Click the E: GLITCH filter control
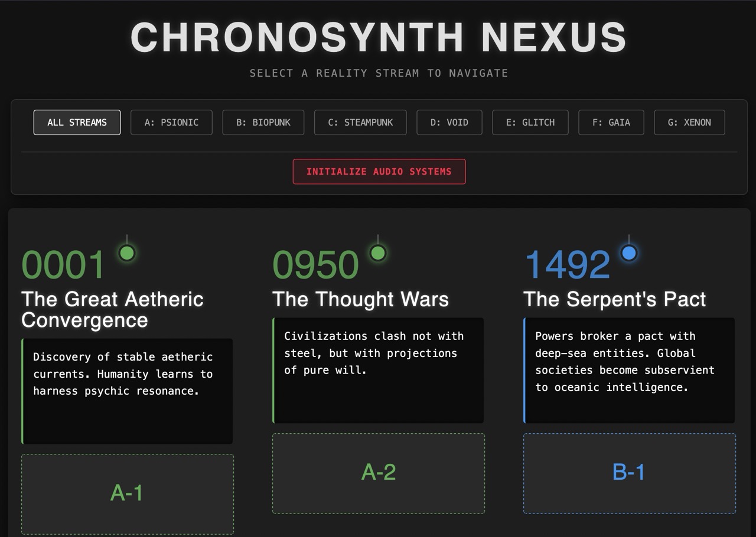The height and width of the screenshot is (537, 756). pos(530,122)
